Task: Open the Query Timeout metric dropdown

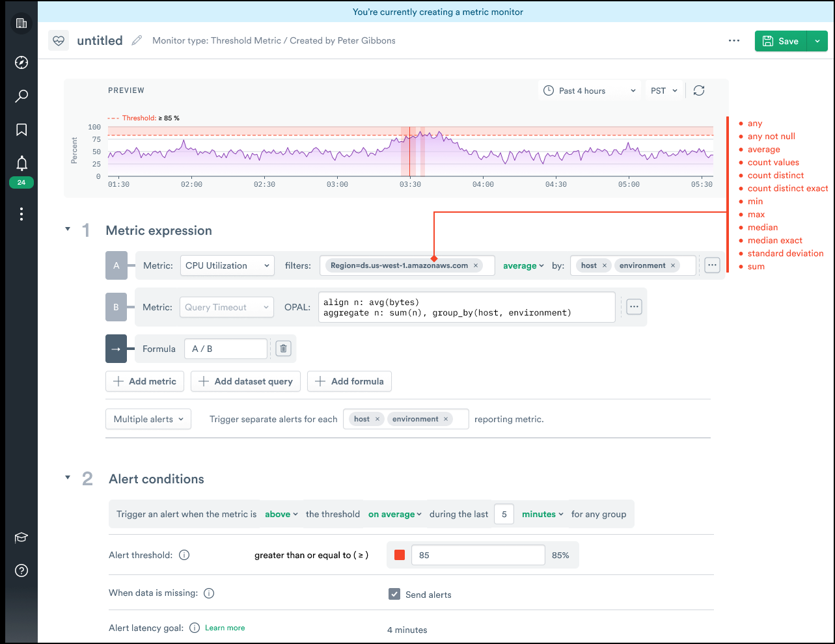Action: point(226,307)
